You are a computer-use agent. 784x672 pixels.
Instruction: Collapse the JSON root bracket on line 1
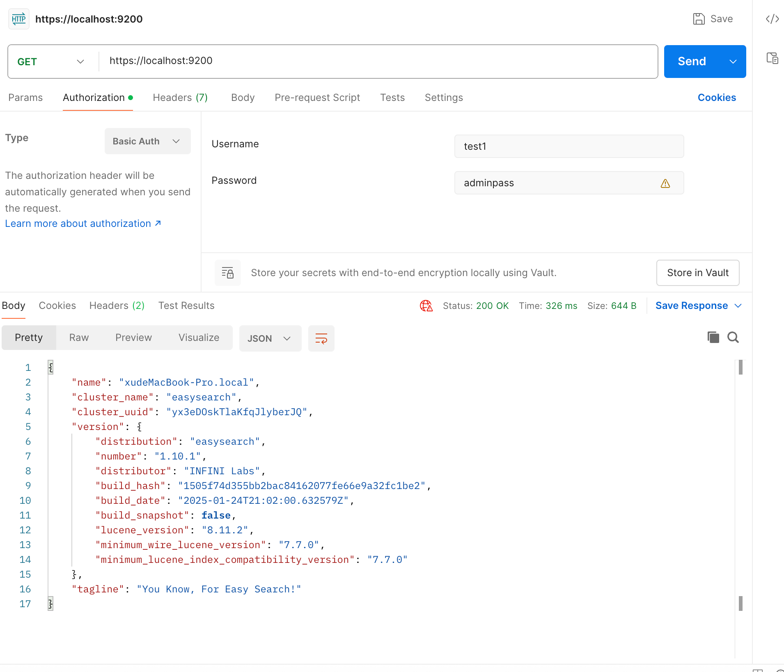tap(50, 367)
